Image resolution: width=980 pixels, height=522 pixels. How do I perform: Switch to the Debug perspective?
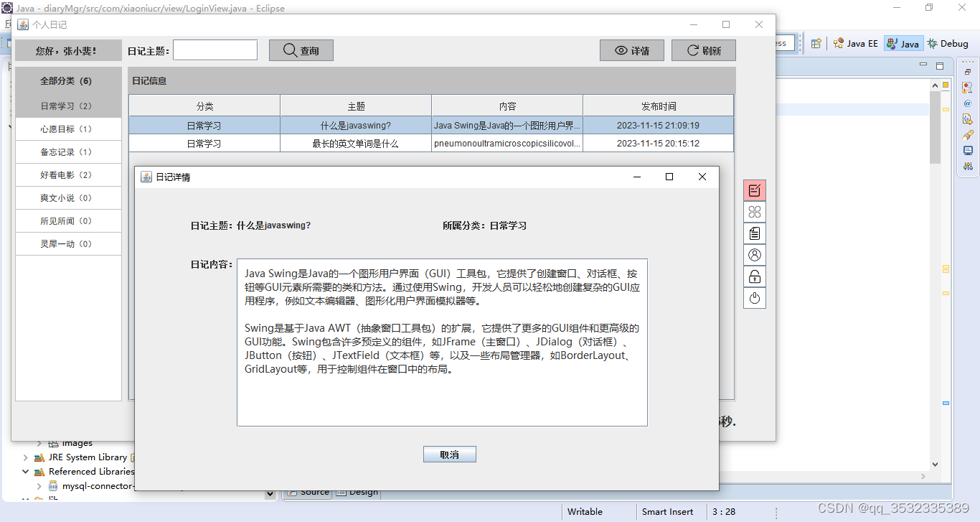947,43
